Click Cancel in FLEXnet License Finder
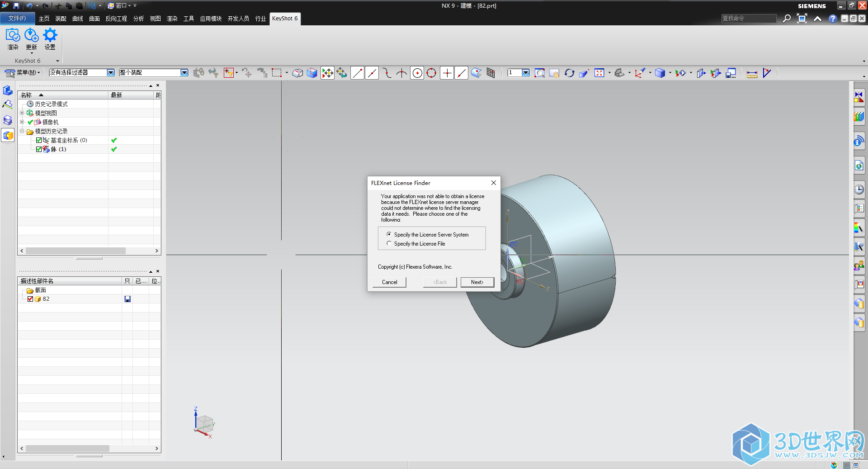868x469 pixels. 389,282
